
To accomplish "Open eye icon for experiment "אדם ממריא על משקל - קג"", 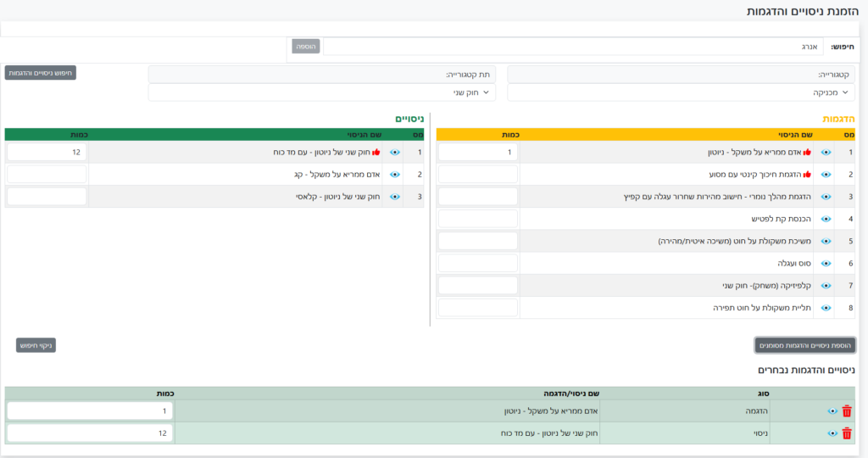I will tap(394, 175).
